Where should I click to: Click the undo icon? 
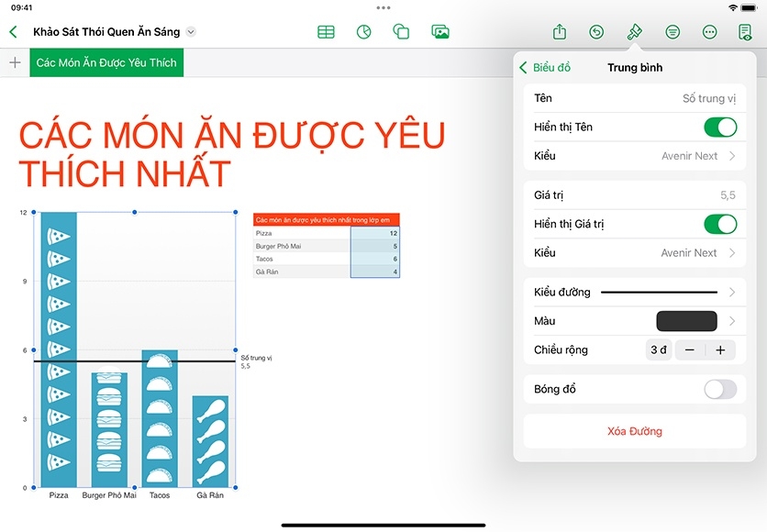point(596,32)
